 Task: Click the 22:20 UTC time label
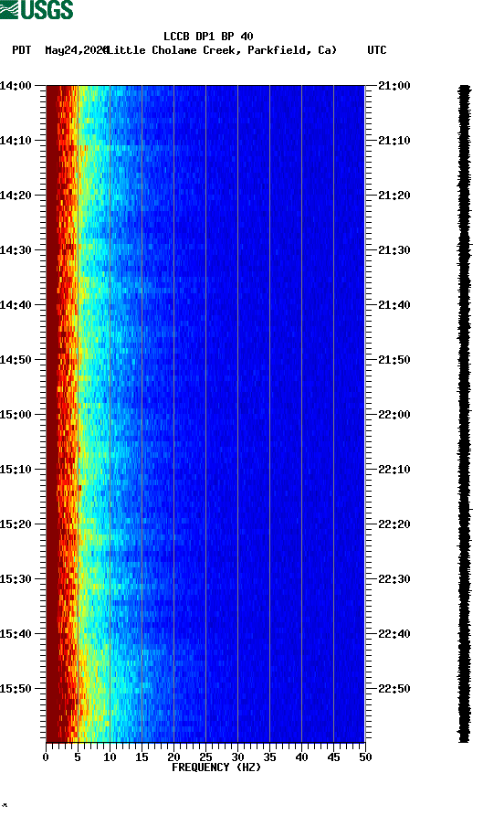tap(394, 524)
